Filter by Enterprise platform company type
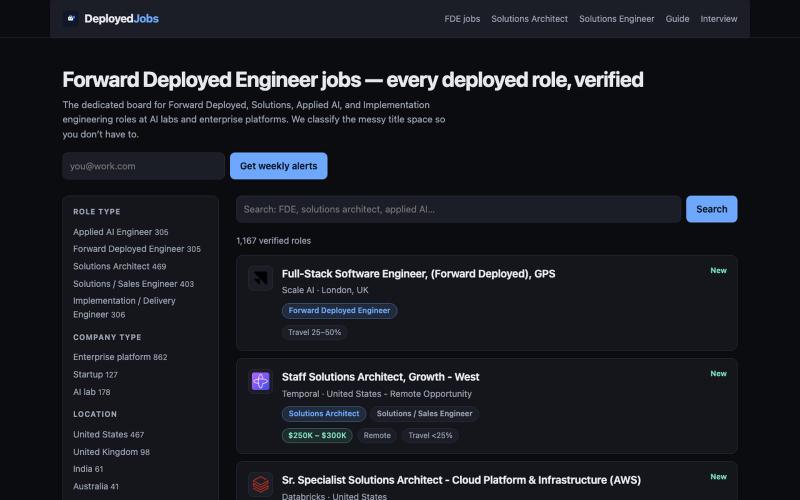The height and width of the screenshot is (500, 800). [120, 357]
